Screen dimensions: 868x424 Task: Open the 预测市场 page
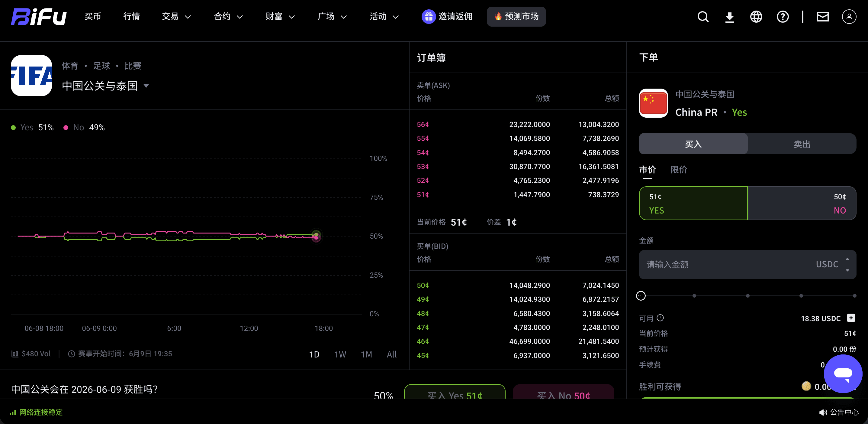pos(516,17)
